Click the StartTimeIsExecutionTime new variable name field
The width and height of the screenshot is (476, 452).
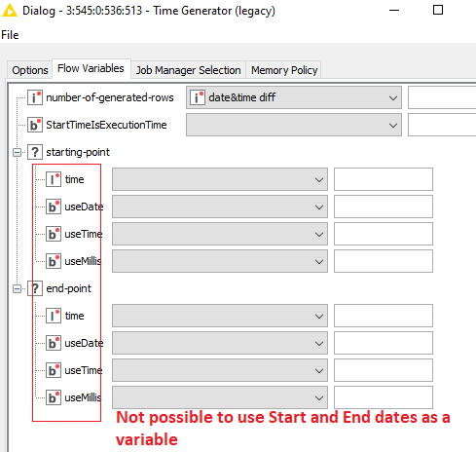442,125
